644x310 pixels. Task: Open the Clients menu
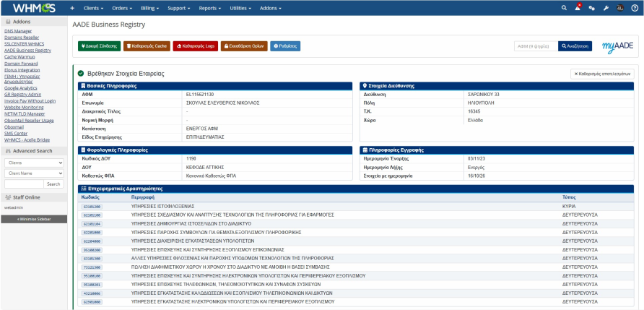click(x=93, y=8)
